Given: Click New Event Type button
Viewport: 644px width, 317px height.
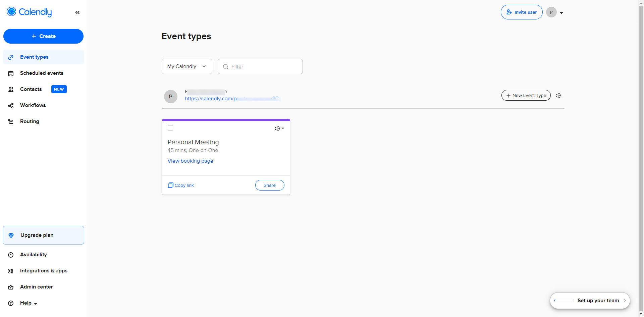Looking at the screenshot, I should [526, 96].
